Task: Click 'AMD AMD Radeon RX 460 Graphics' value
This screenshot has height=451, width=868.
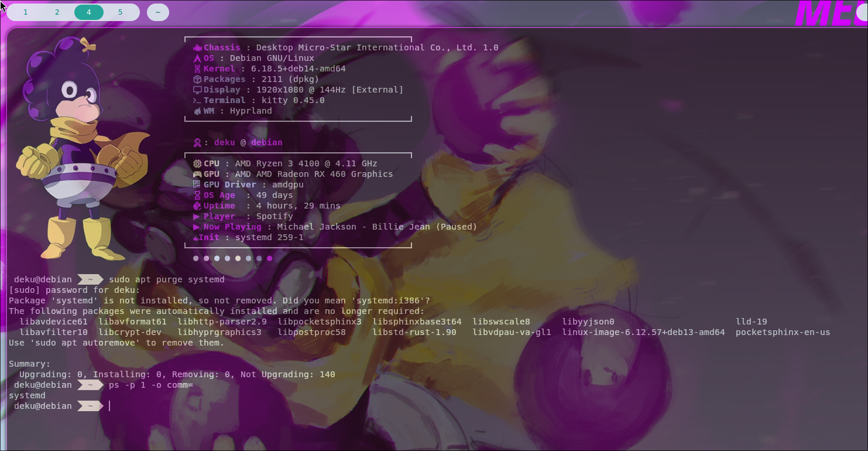Action: pyautogui.click(x=314, y=175)
